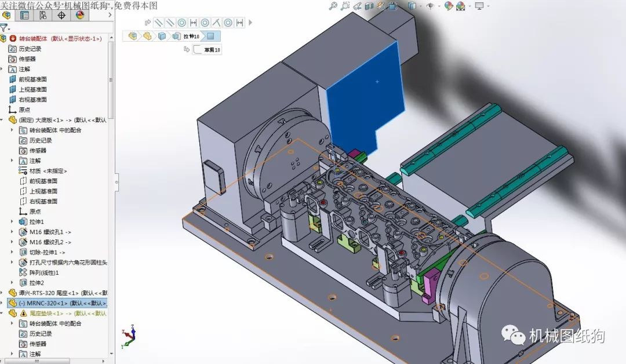Click the first parallel mate shortcut icon
The image size is (626, 364).
(x=158, y=23)
